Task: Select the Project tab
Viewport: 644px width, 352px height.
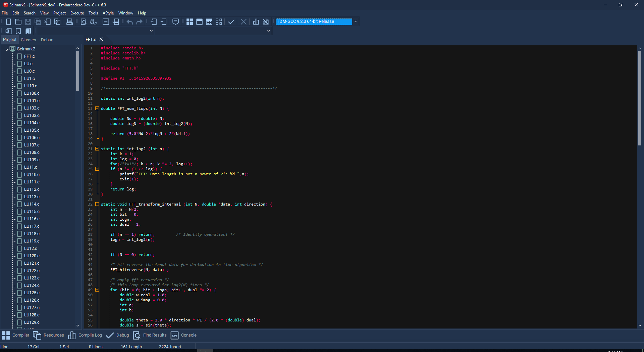Action: tap(10, 40)
